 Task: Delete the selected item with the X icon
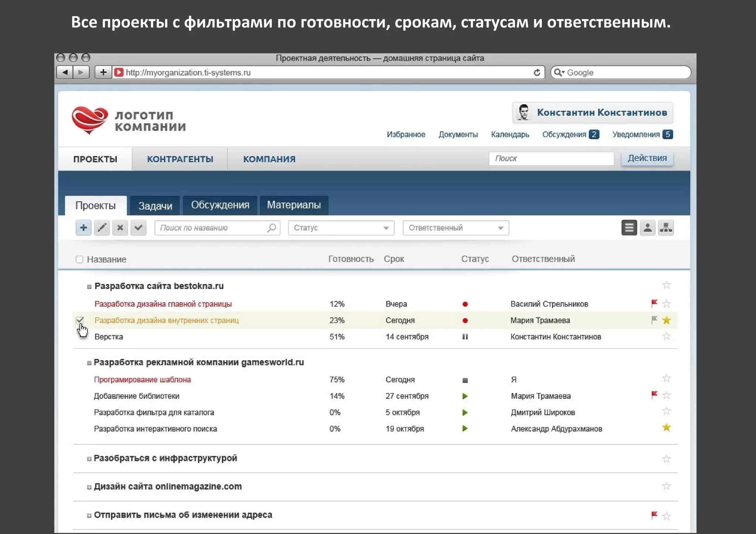point(120,228)
